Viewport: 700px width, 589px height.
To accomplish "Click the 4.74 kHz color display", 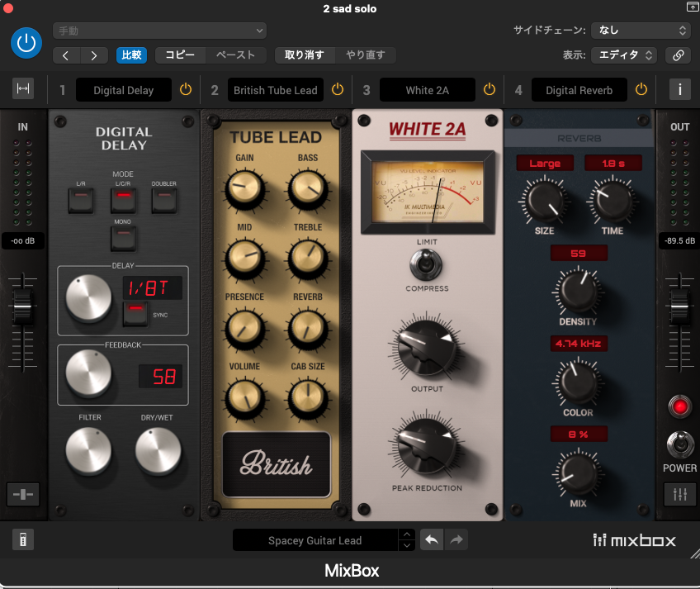I will click(579, 344).
